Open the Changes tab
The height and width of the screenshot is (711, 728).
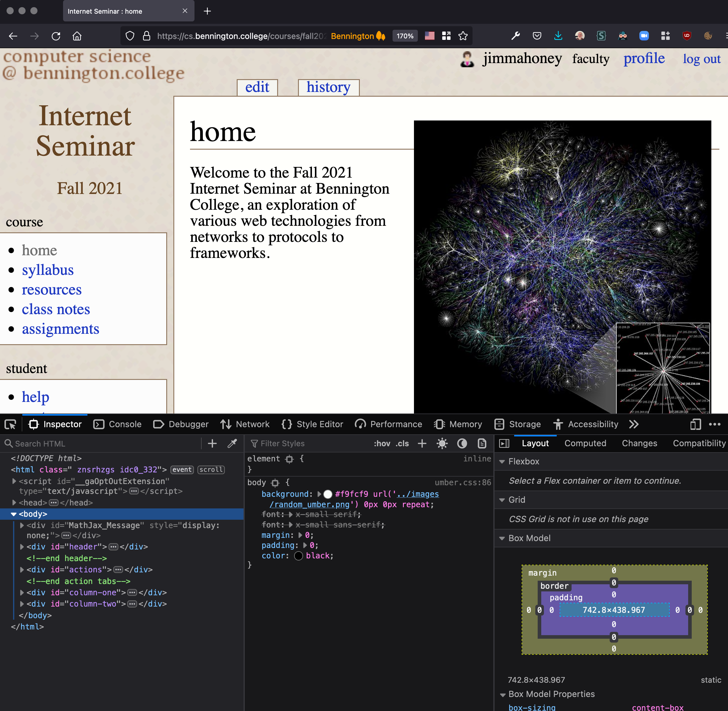(639, 443)
